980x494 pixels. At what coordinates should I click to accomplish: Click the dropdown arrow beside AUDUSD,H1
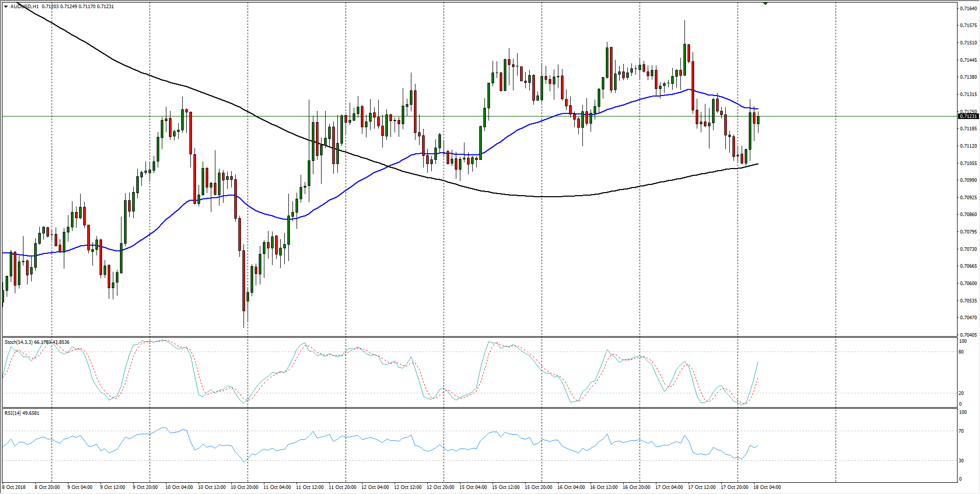point(6,7)
